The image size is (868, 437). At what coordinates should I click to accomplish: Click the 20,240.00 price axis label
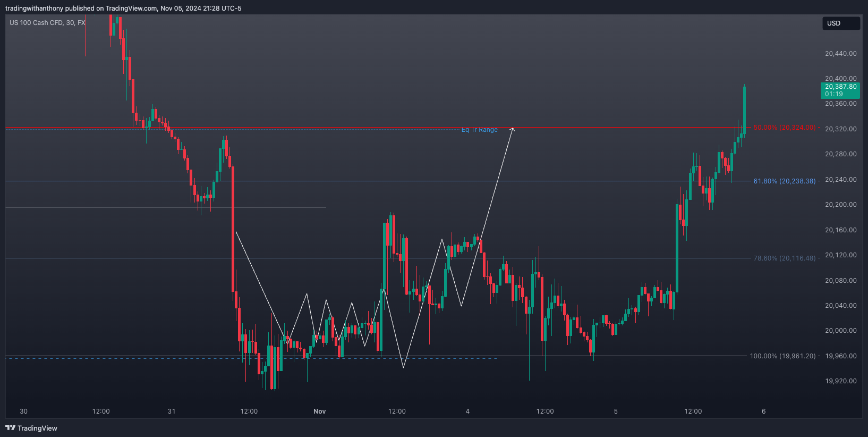pos(841,180)
